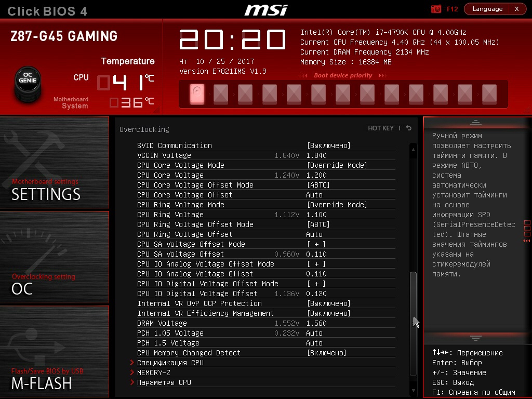The width and height of the screenshot is (532, 399).
Task: Click the first boot device icon
Action: click(197, 94)
